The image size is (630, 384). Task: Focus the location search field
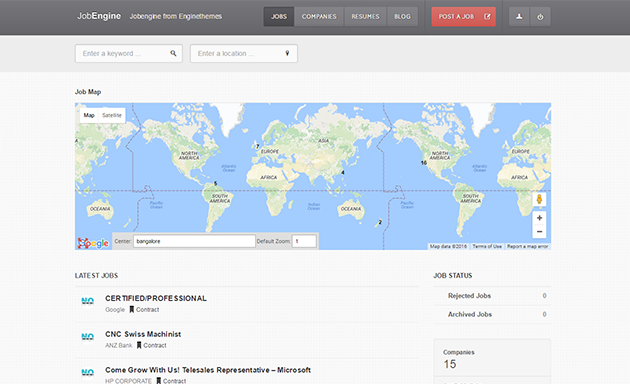click(244, 53)
